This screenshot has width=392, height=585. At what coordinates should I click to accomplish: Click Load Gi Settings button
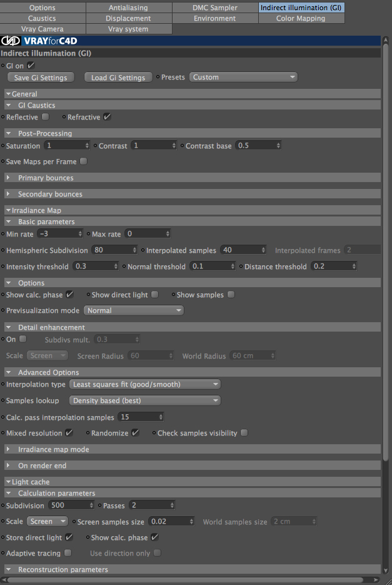pos(118,78)
